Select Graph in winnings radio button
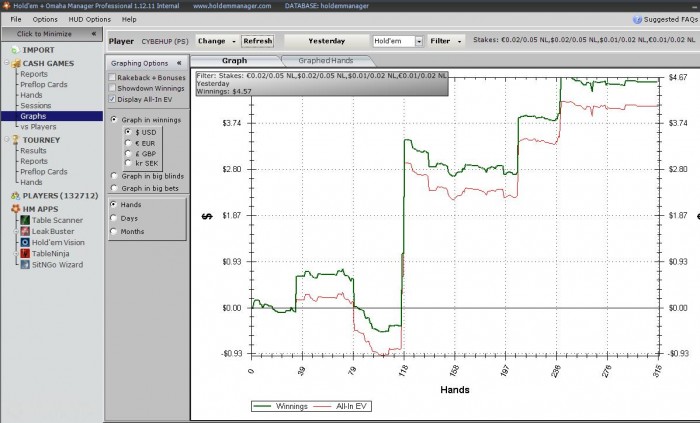Image resolution: width=700 pixels, height=423 pixels. click(114, 120)
